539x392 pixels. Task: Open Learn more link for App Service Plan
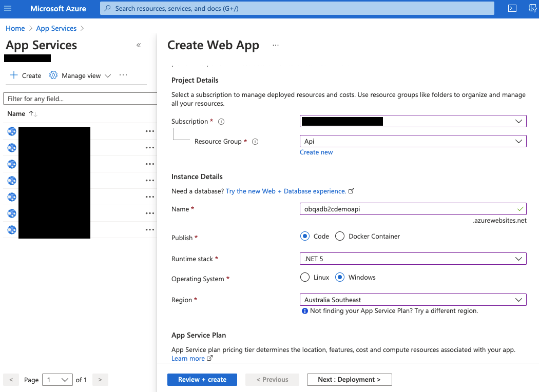coord(188,358)
